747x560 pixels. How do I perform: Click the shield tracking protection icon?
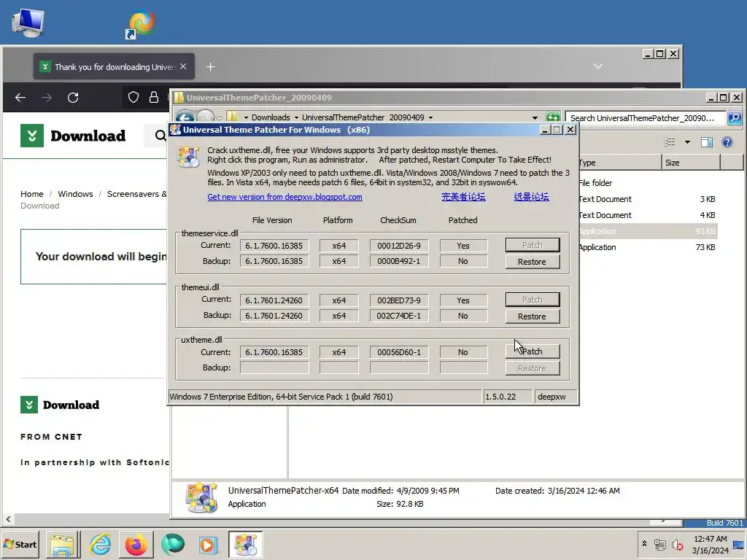[x=133, y=97]
